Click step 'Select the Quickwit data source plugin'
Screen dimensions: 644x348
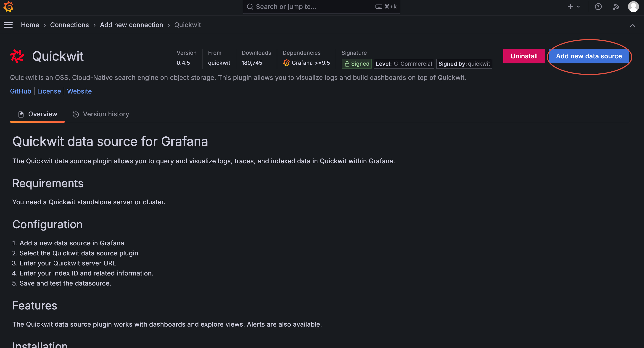[x=79, y=253]
